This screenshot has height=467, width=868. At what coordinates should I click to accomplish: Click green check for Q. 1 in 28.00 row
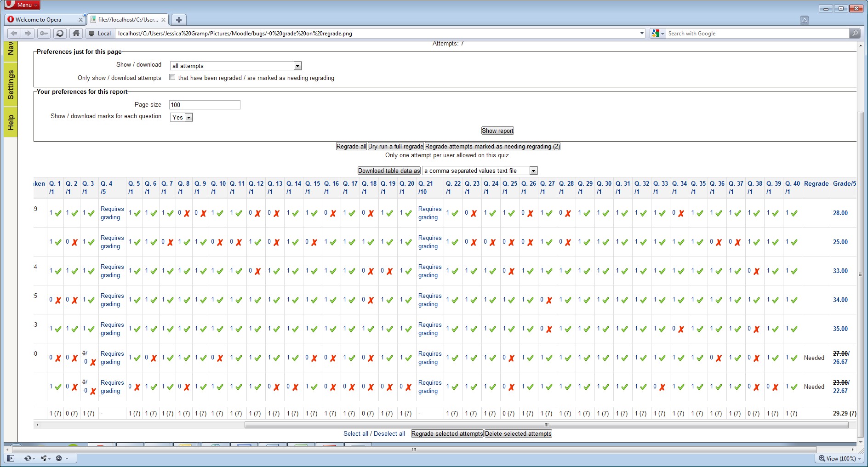[58, 213]
